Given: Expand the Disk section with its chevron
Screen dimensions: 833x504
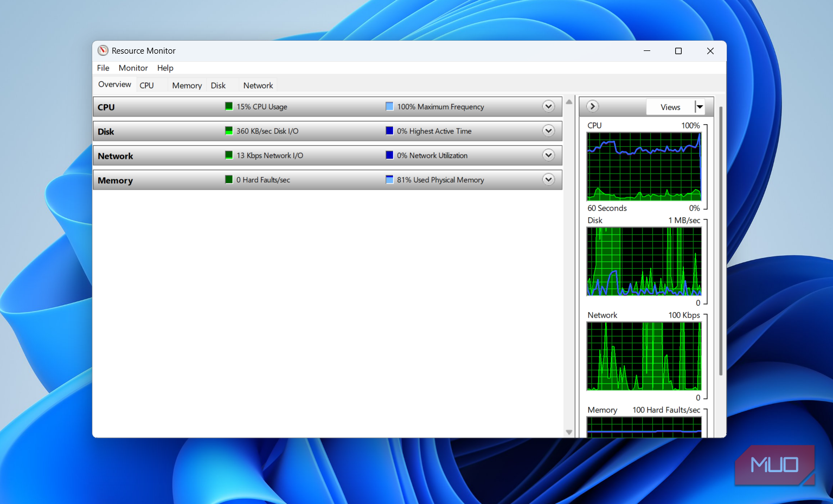Looking at the screenshot, I should coord(548,131).
